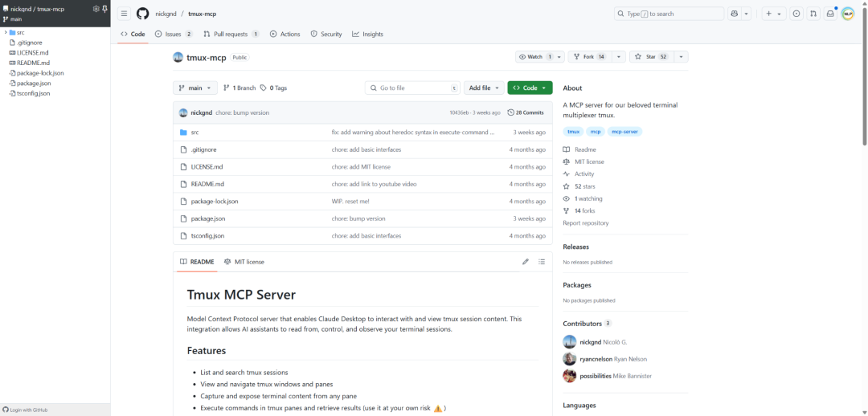Switch to the Issues tab
The image size is (868, 416).
coord(174,34)
